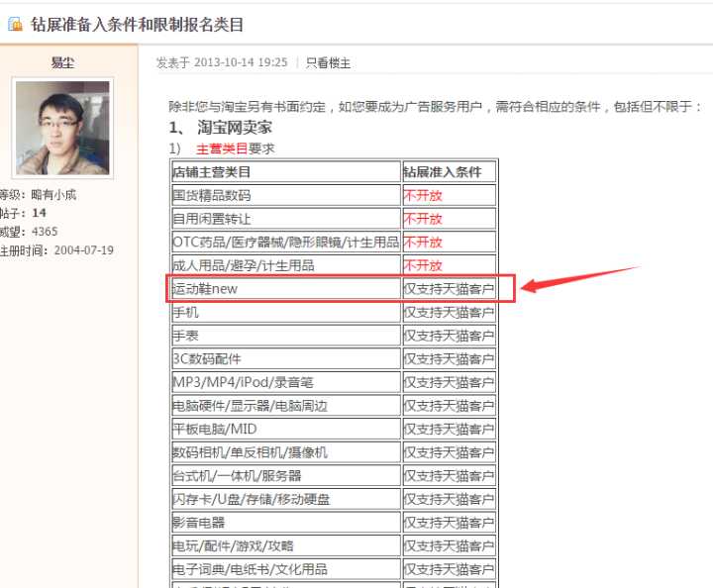The width and height of the screenshot is (713, 588).
Task: Select the 只看楼主 filter link
Action: (328, 62)
